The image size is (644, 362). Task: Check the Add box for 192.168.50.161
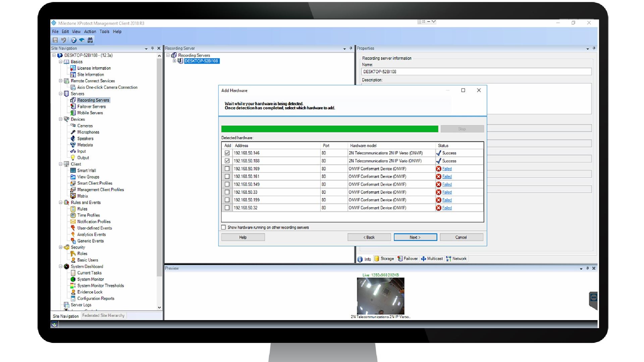click(227, 176)
